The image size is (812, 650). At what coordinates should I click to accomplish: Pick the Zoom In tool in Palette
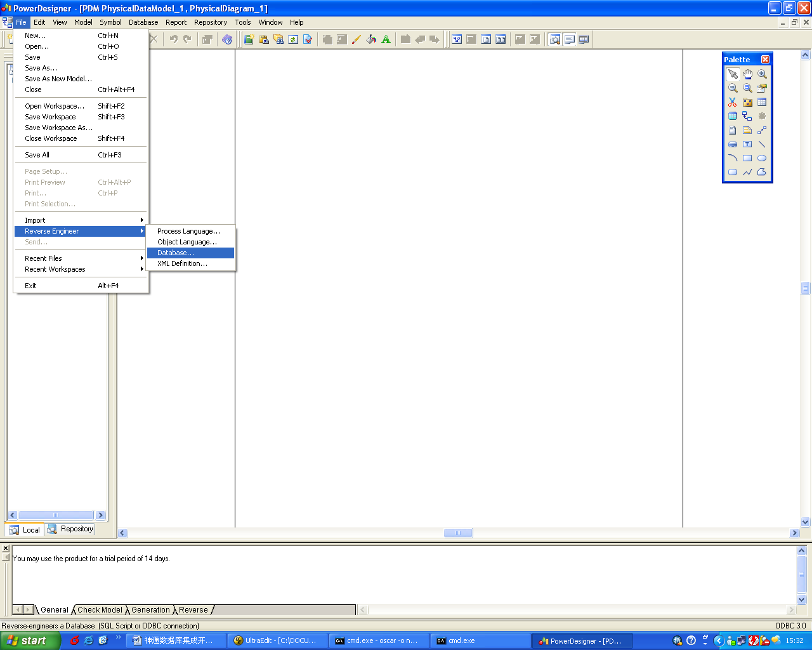[762, 74]
